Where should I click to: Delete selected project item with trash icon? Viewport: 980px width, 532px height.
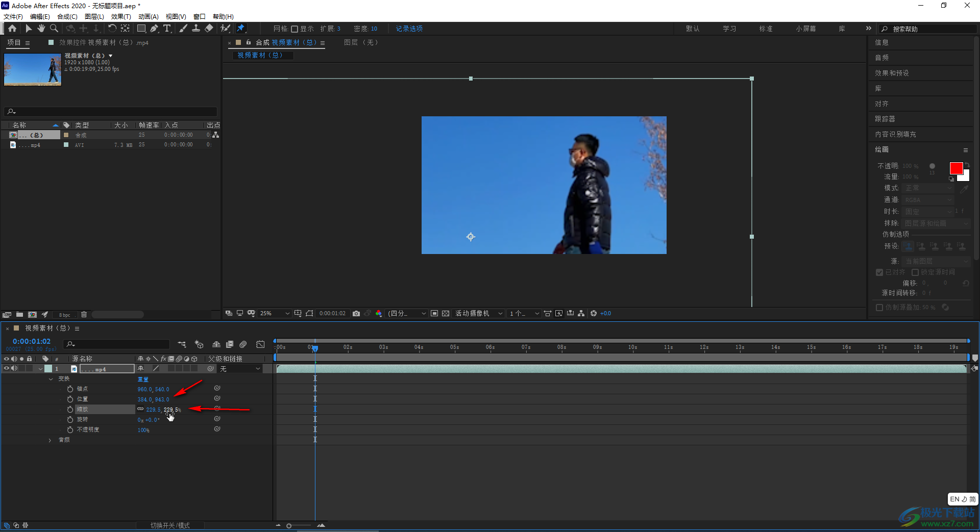(x=84, y=315)
